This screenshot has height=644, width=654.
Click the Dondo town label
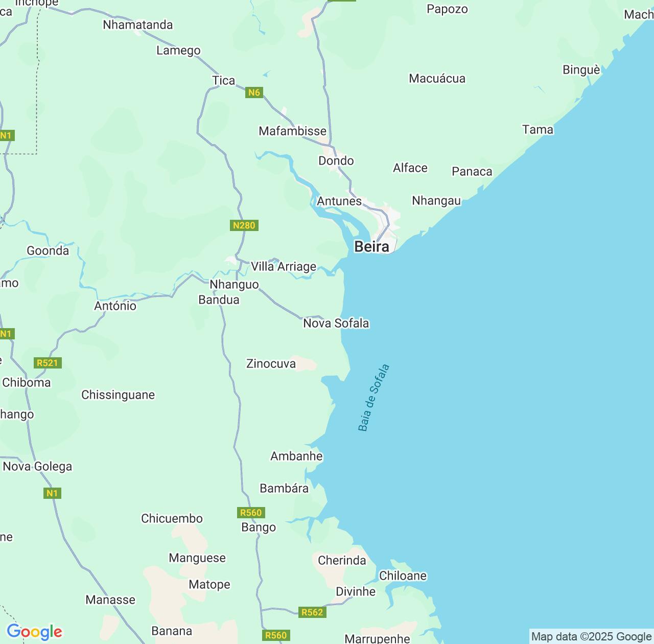336,160
